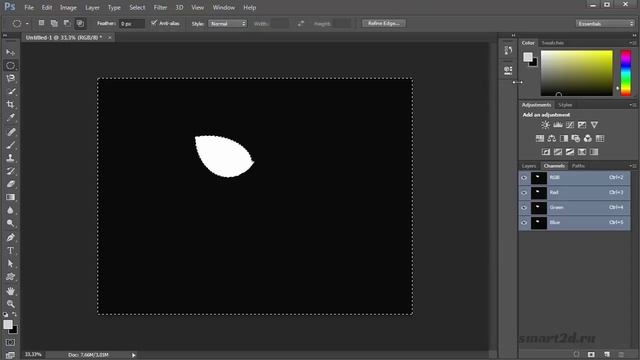
Task: Select the Healing Brush tool
Action: (11, 132)
